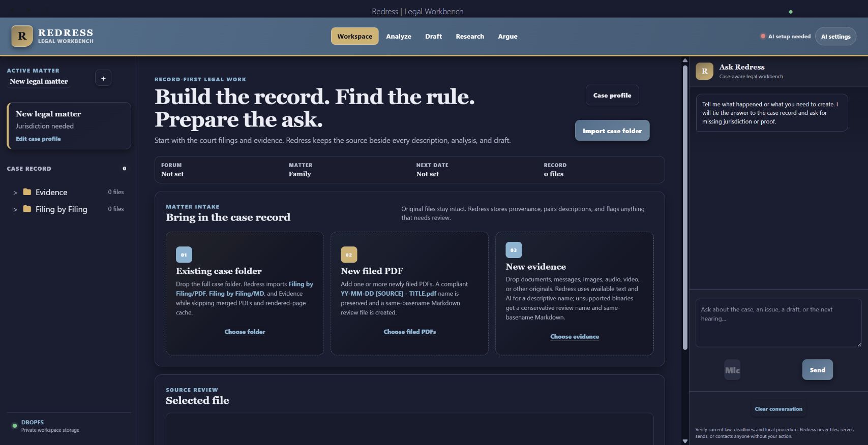Open the Case profile button
The height and width of the screenshot is (445, 868).
click(612, 95)
